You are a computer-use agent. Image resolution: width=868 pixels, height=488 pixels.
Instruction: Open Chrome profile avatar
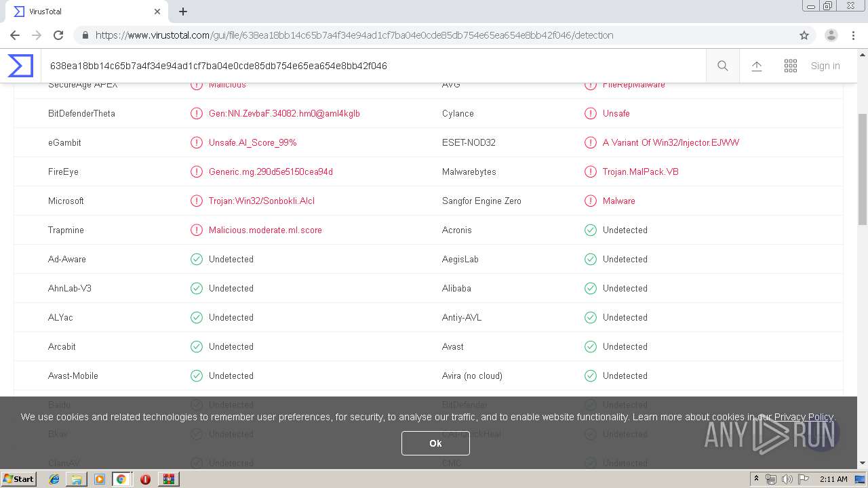831,35
